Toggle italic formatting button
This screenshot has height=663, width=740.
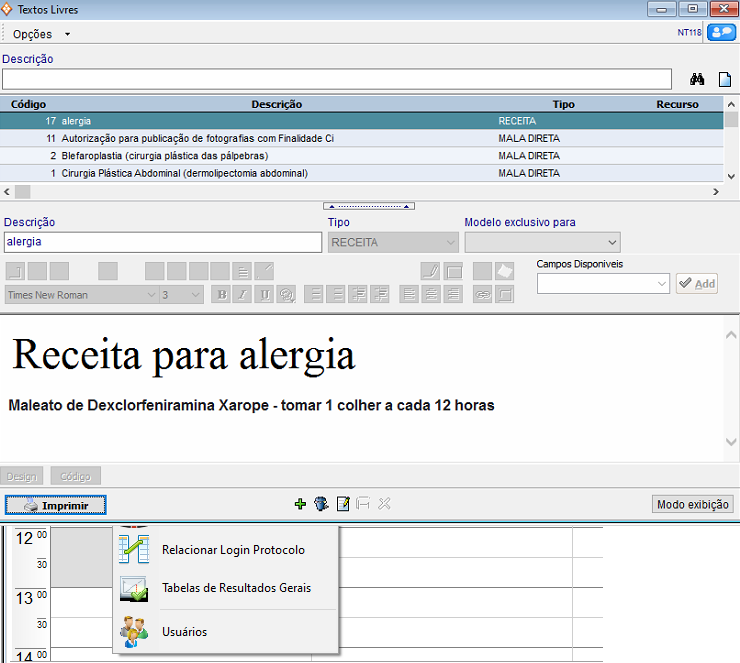(x=242, y=294)
